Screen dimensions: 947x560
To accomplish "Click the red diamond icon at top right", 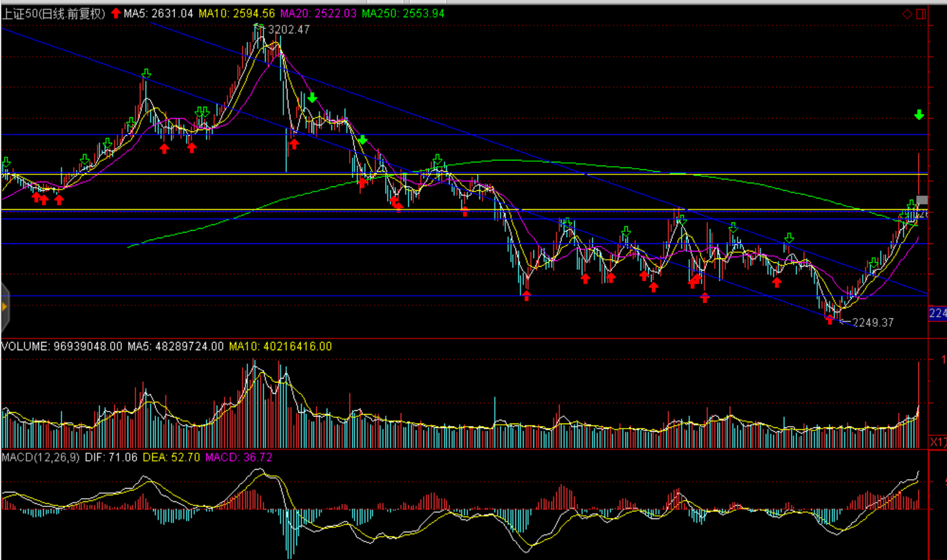I will (907, 14).
